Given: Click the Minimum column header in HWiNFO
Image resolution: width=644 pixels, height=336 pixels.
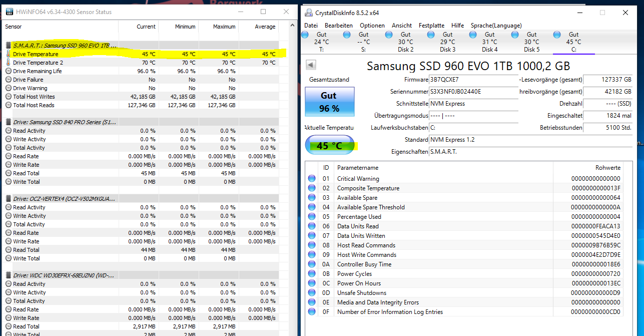Looking at the screenshot, I should tap(179, 27).
